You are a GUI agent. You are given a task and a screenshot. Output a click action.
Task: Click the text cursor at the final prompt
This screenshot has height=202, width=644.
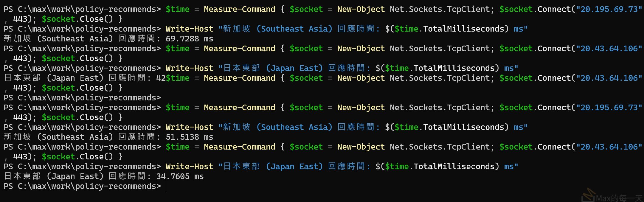coord(166,186)
